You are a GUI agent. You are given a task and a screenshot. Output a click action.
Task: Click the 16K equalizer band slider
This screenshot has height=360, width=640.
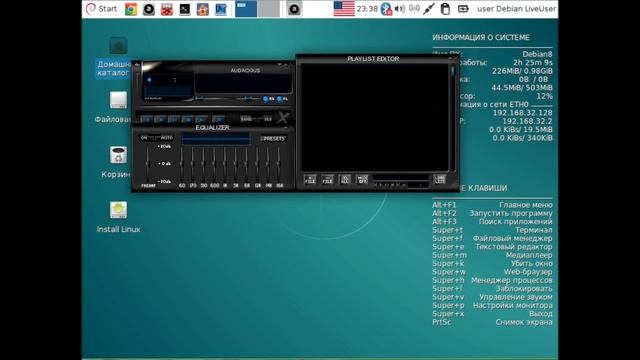coord(279,164)
